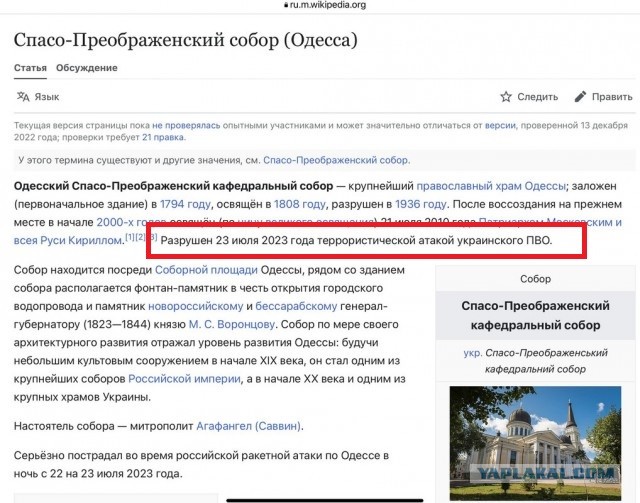Viewport: 640px width, 503px height.
Task: Click the Править pencil icon
Action: (580, 97)
